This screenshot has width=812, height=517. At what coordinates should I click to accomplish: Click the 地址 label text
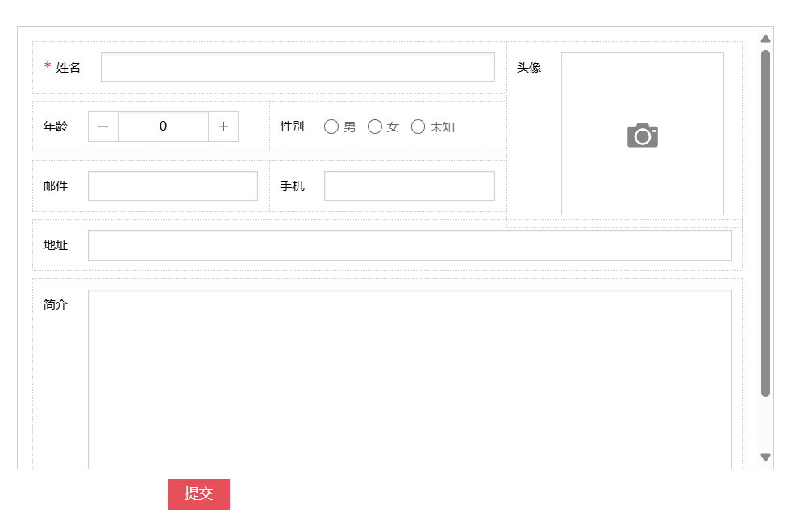pyautogui.click(x=56, y=245)
